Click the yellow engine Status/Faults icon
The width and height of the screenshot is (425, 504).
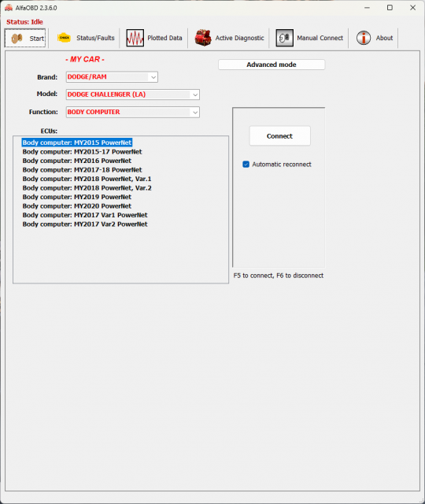coord(64,38)
